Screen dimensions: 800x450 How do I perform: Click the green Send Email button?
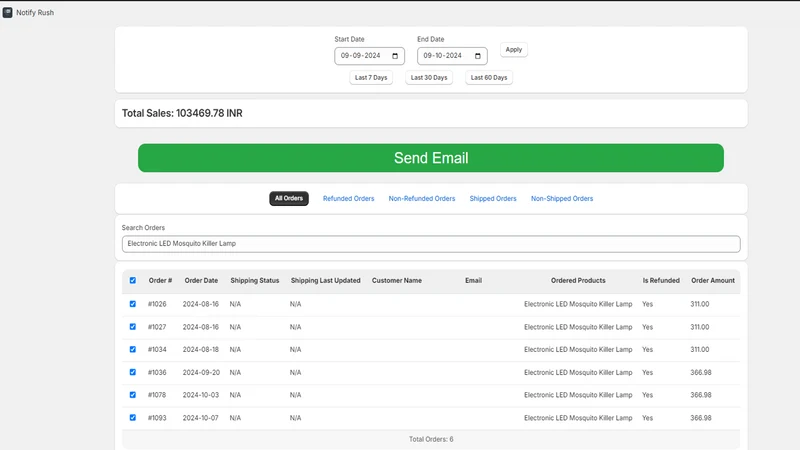tap(431, 158)
